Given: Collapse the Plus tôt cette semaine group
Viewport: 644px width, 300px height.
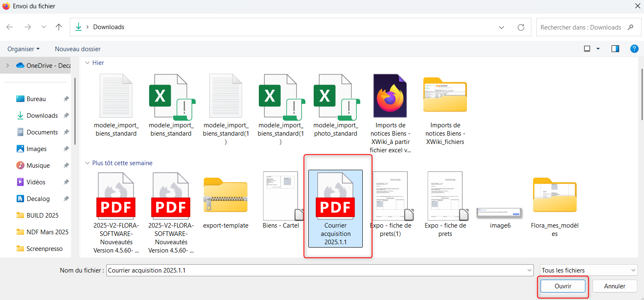Looking at the screenshot, I should 87,163.
